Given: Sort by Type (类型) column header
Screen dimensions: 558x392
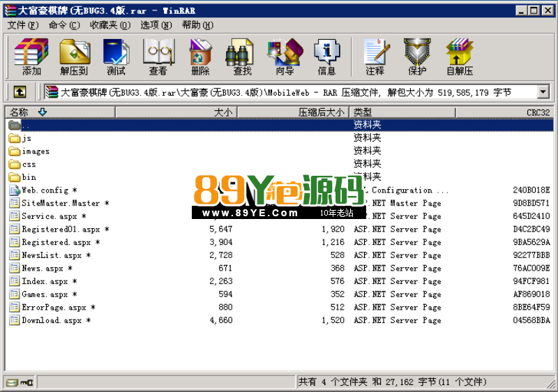Looking at the screenshot, I should 402,112.
